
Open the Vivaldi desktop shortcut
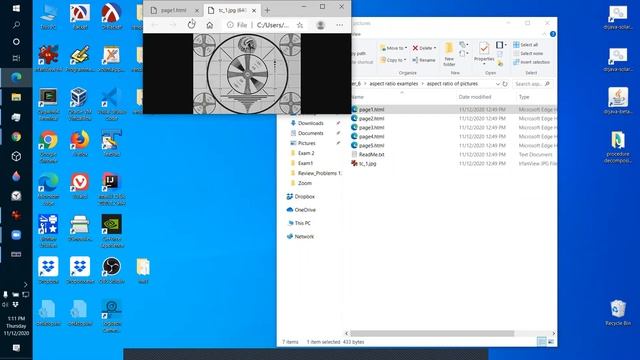point(80,186)
